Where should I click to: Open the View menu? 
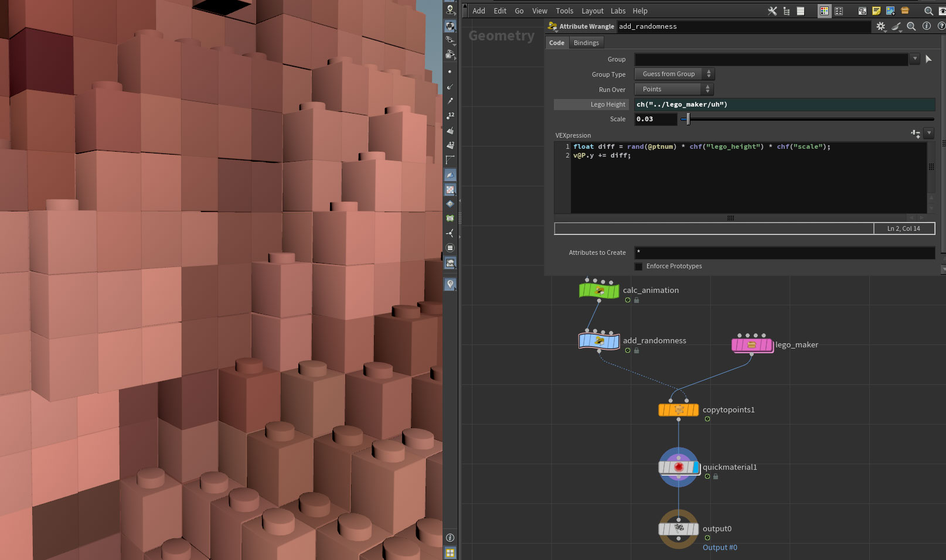click(540, 11)
